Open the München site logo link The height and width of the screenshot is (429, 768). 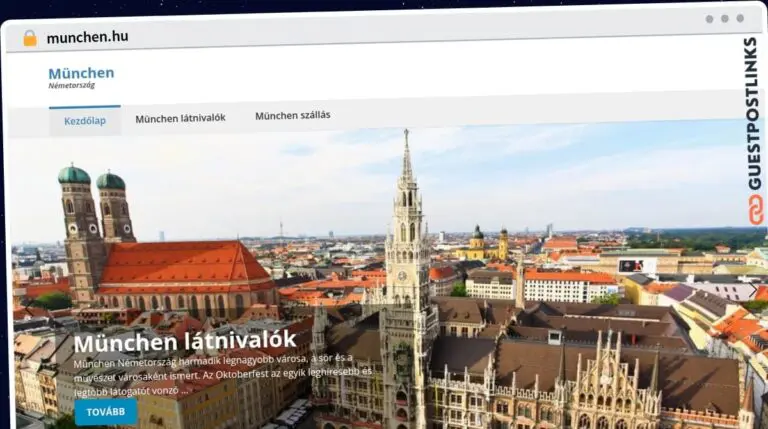click(81, 73)
